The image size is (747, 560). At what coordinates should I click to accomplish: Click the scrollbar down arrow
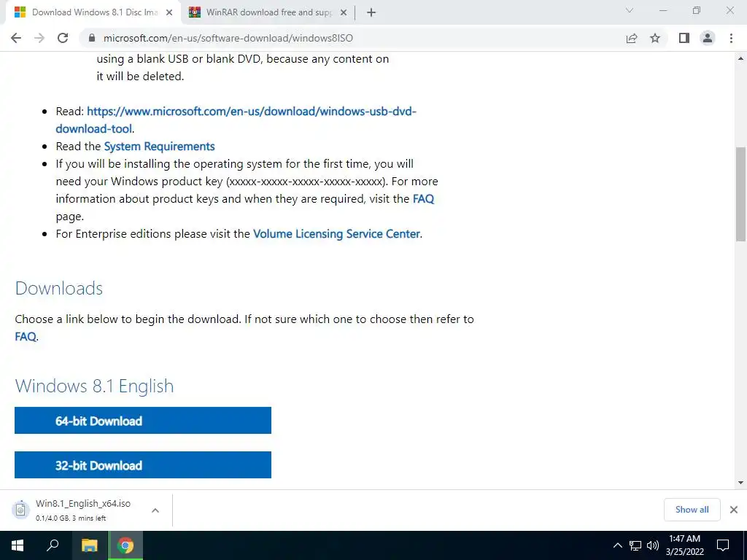(740, 483)
